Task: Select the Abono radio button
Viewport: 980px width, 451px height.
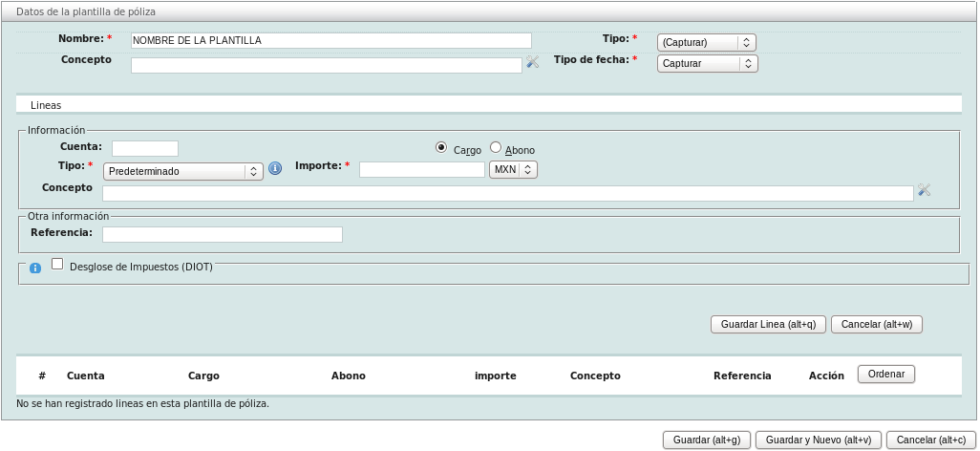Action: pyautogui.click(x=496, y=147)
